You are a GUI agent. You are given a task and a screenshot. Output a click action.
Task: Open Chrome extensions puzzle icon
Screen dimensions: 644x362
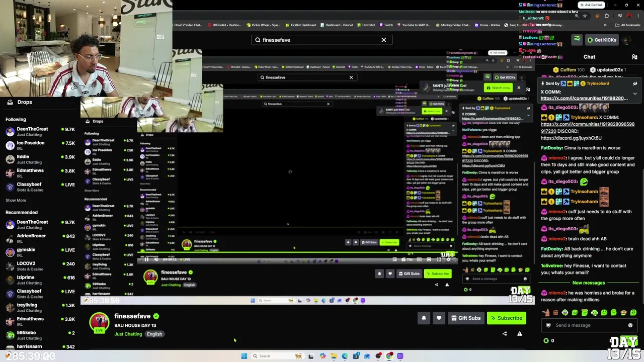tap(606, 16)
